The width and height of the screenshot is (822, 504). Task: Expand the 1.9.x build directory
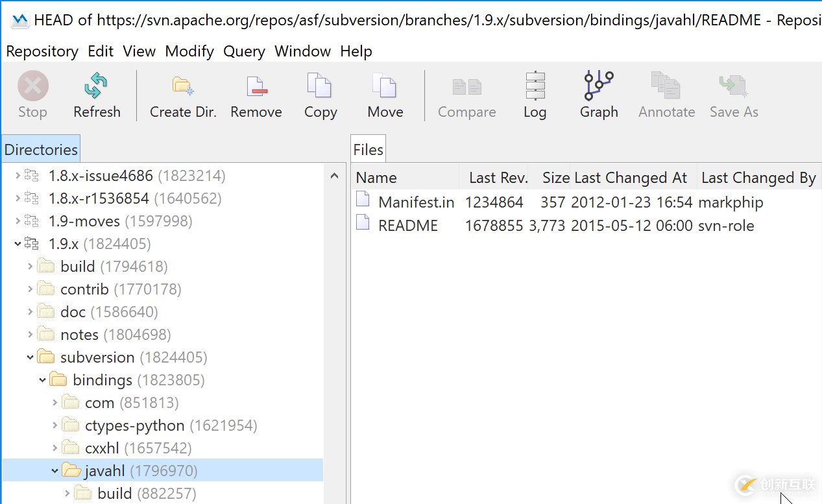coord(30,266)
